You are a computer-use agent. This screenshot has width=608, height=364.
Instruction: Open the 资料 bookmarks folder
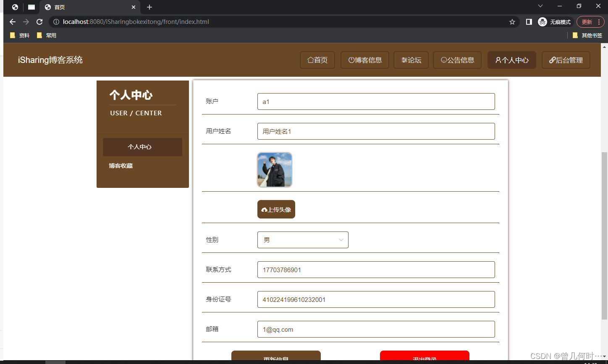19,35
